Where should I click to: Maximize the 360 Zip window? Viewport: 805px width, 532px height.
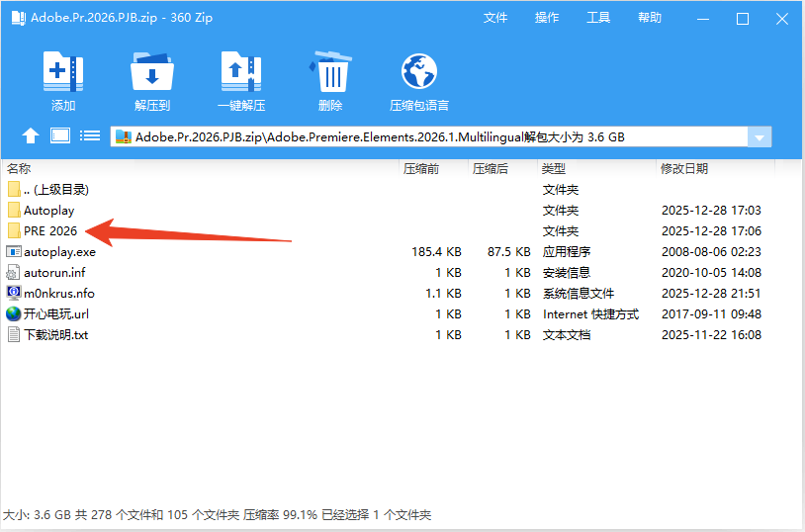click(x=743, y=19)
